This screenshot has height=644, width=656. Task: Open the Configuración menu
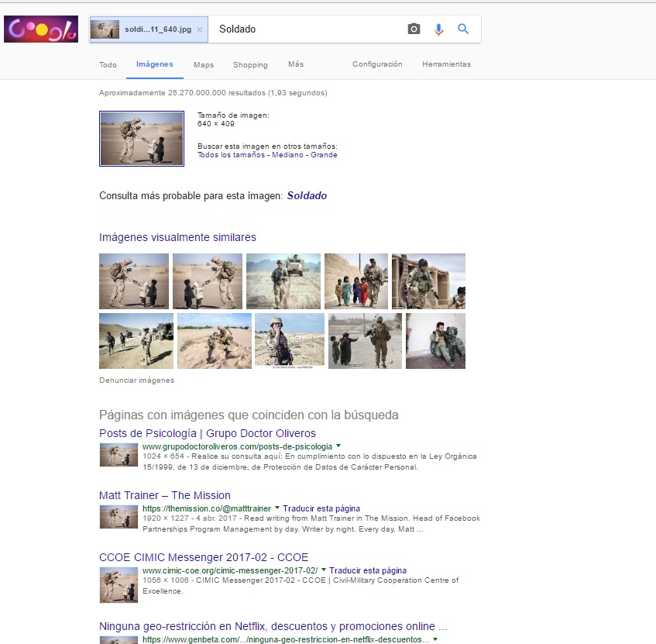pos(377,64)
